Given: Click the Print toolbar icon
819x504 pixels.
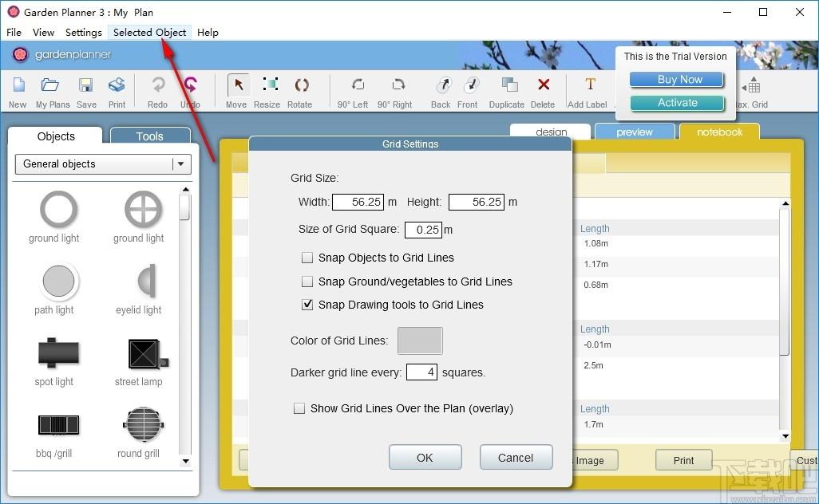Looking at the screenshot, I should click(117, 85).
